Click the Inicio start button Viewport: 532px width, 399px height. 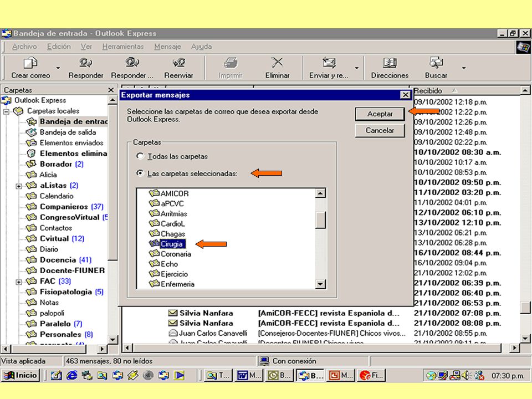click(x=21, y=375)
